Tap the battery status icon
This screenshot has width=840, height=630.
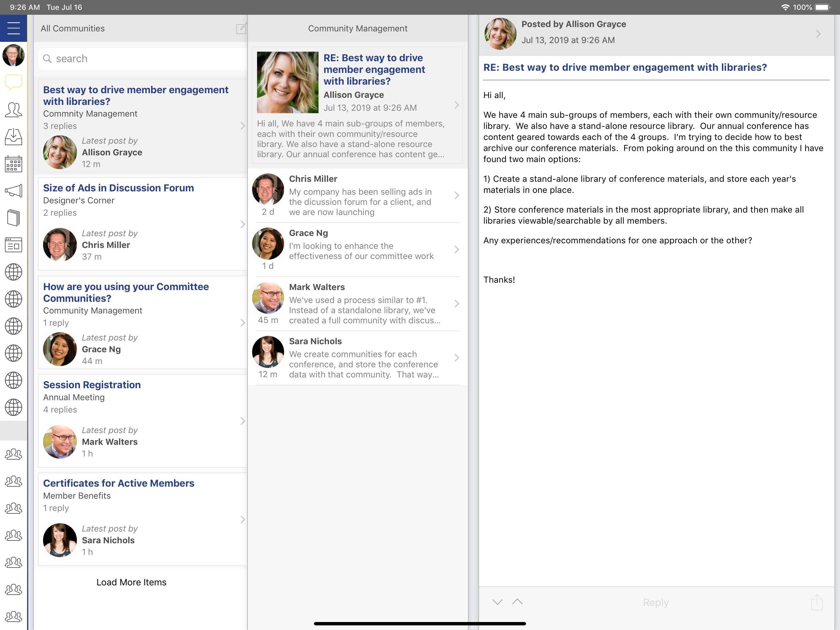822,7
